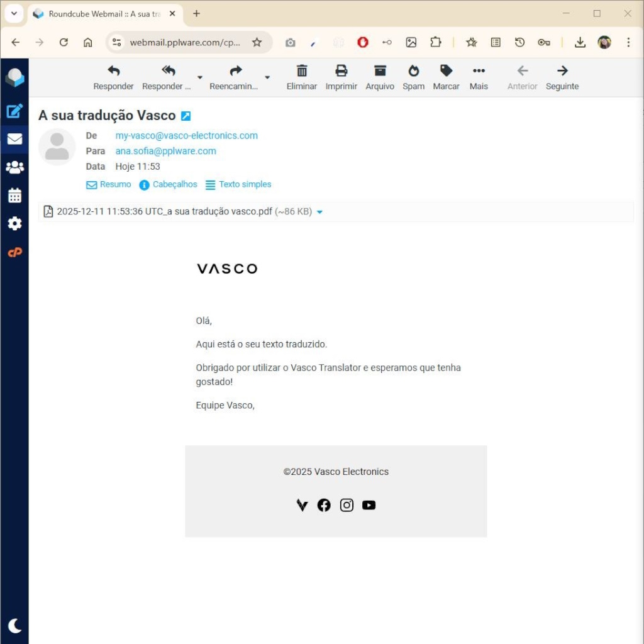Print the message using Imprimir

click(x=341, y=77)
